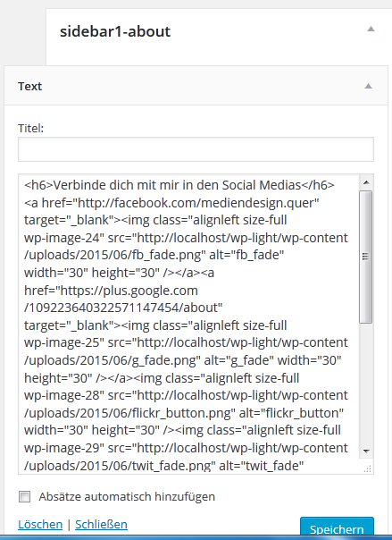392x540 pixels.
Task: Click the sidebar1-about heading
Action: coord(115,31)
